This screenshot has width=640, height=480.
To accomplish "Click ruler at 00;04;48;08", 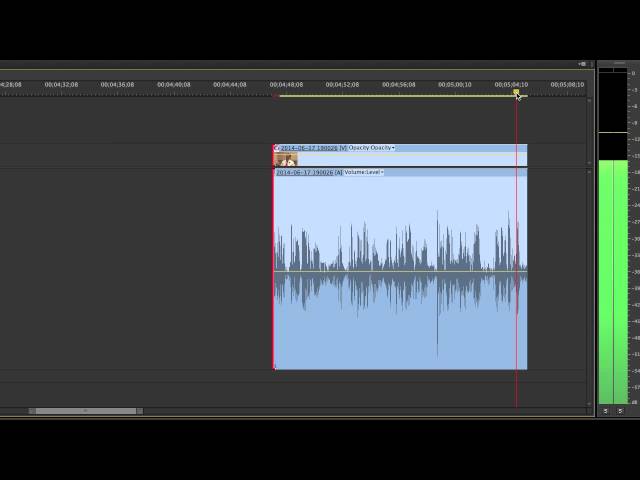I will point(286,85).
